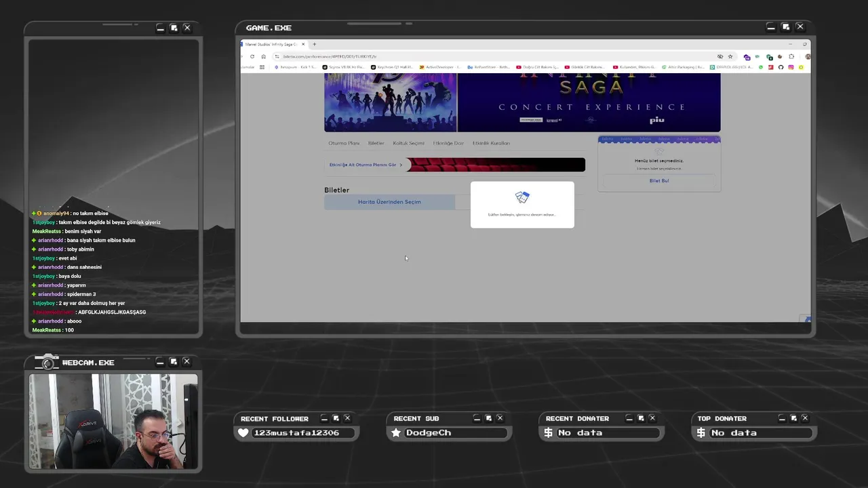Open the purple extension icon in the toolbar
The image size is (868, 488).
pyautogui.click(x=747, y=57)
